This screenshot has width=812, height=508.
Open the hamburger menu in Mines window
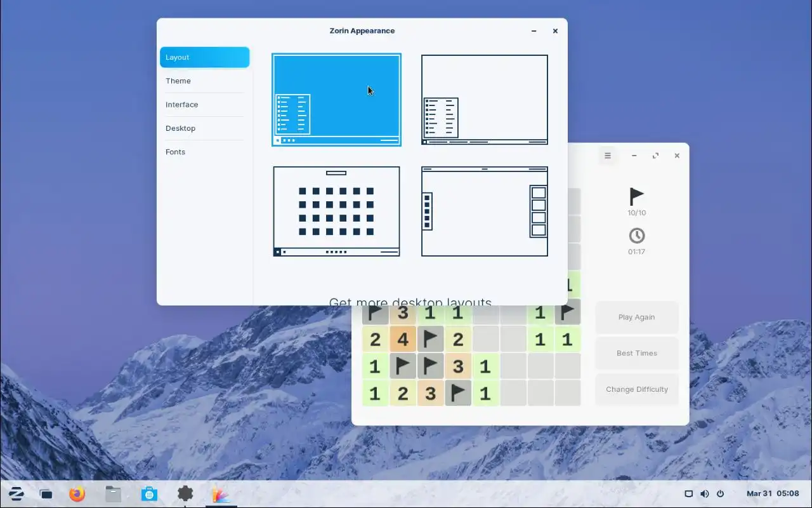click(608, 156)
